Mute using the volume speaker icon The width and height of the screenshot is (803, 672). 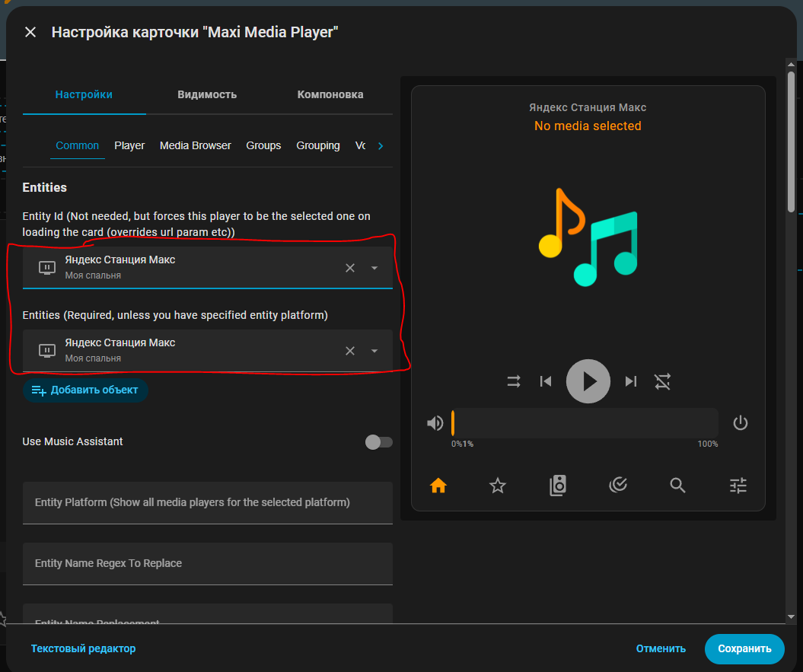[435, 423]
